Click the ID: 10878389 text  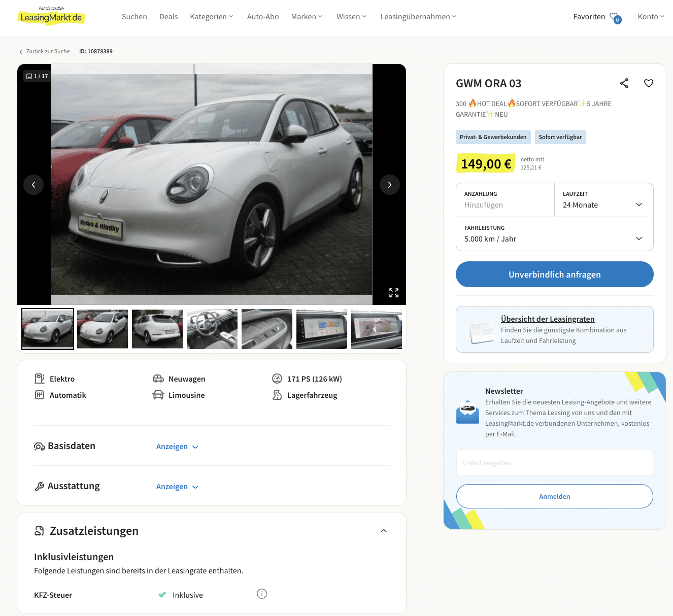click(x=96, y=51)
